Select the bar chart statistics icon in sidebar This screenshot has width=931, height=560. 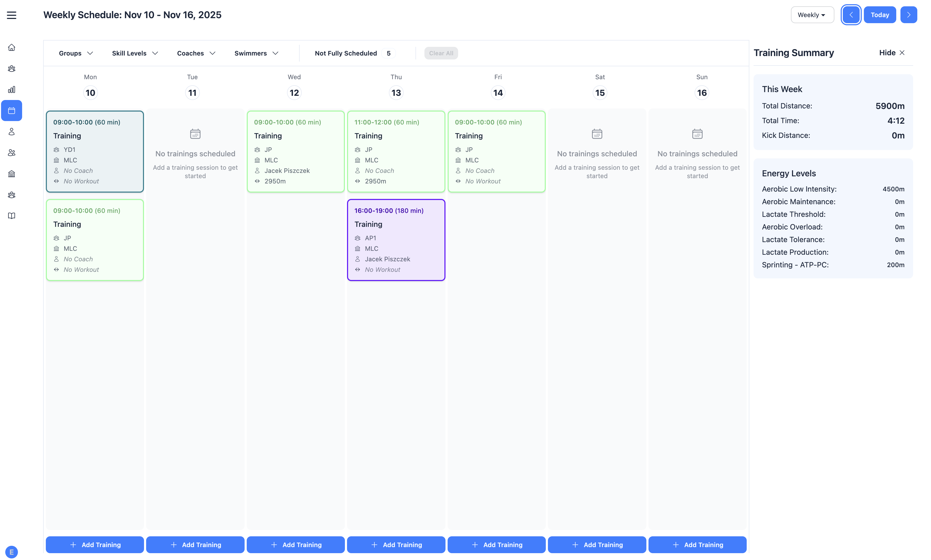pyautogui.click(x=12, y=89)
